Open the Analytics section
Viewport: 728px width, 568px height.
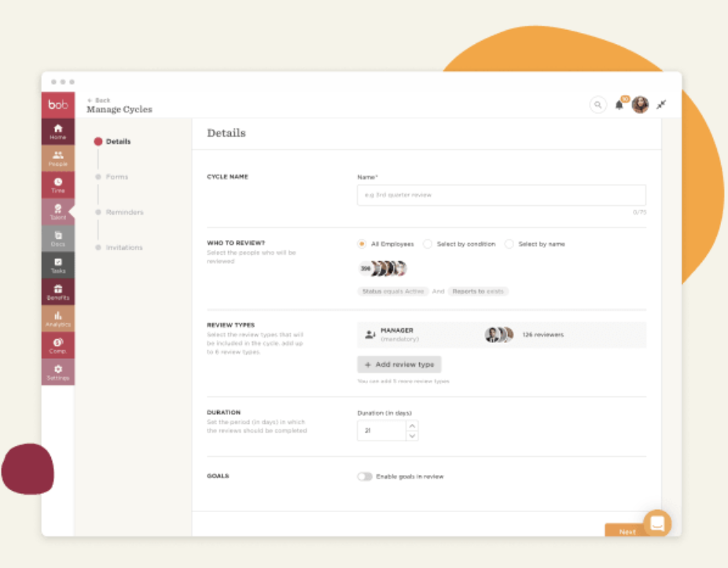tap(58, 318)
